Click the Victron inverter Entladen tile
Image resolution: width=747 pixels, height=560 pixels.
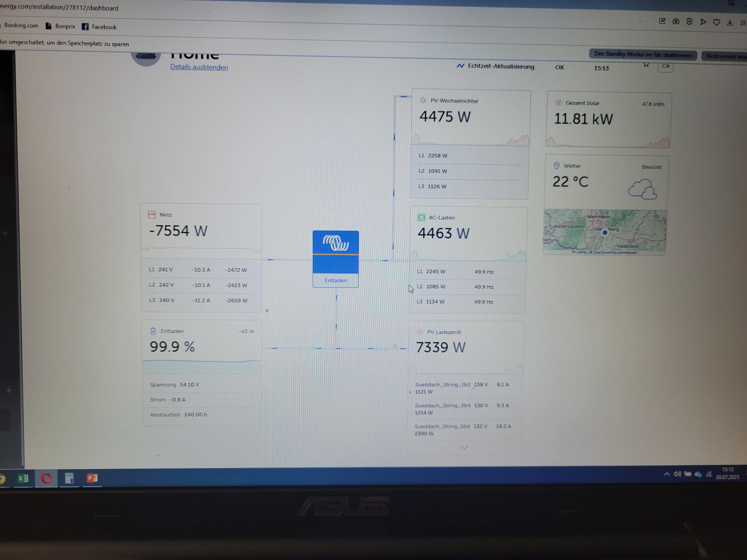(x=335, y=259)
